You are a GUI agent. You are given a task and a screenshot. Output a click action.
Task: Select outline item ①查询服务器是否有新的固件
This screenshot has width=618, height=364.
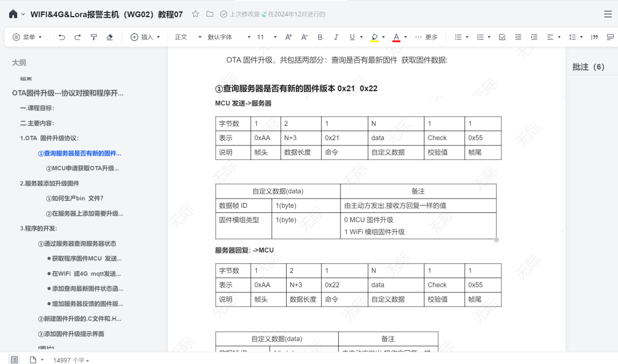tap(80, 153)
